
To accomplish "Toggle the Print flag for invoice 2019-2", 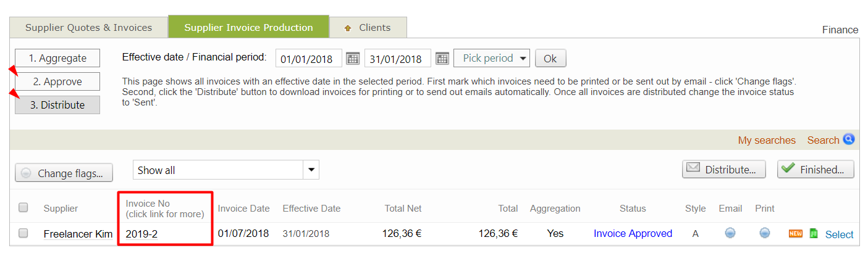I will (765, 233).
